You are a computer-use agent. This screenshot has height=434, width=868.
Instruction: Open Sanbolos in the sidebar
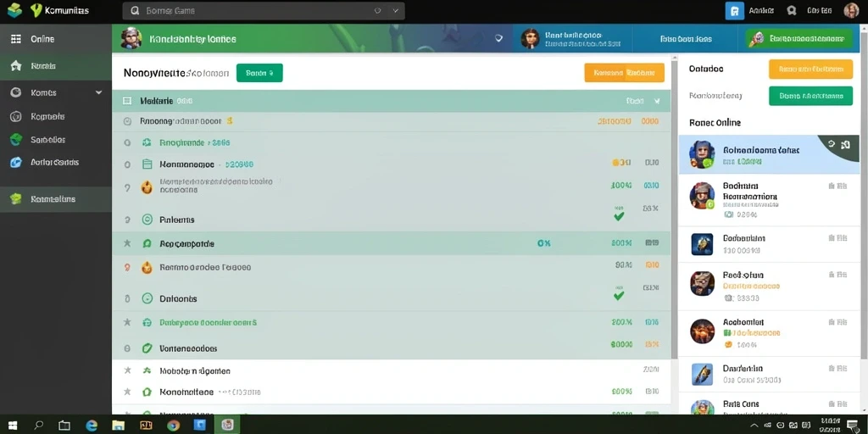pyautogui.click(x=55, y=140)
